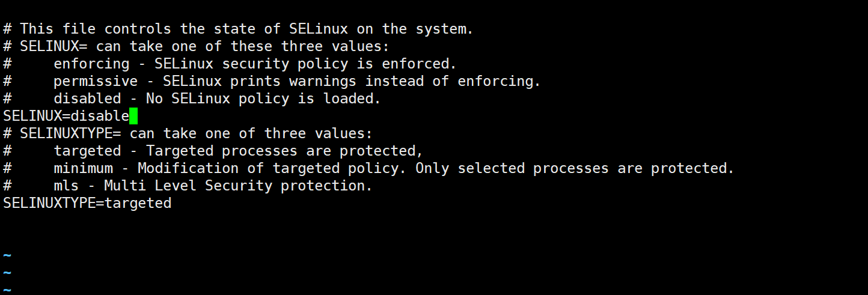Click the second tilde empty-line marker
The width and height of the screenshot is (868, 295).
(x=7, y=273)
